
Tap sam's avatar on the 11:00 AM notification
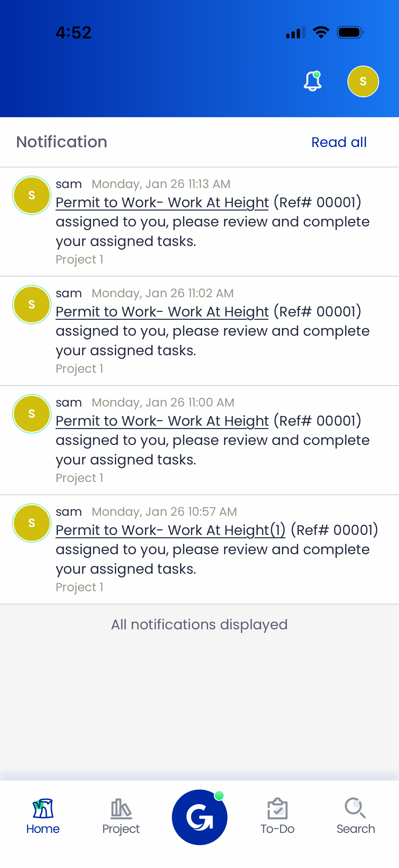coord(32,413)
